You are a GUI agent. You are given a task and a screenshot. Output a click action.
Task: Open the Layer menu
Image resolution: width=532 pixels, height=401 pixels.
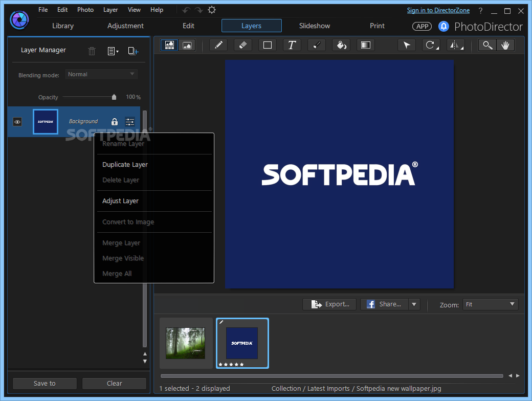click(110, 10)
